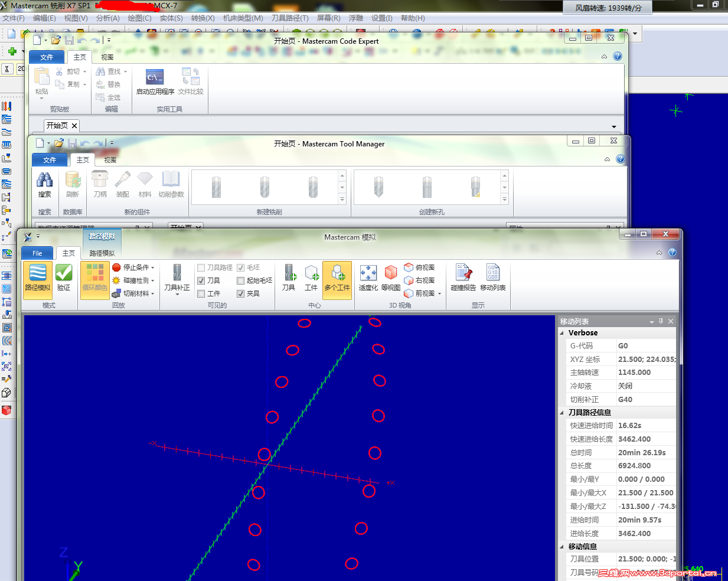Open 文件 tab in Tool Manager

coord(50,160)
